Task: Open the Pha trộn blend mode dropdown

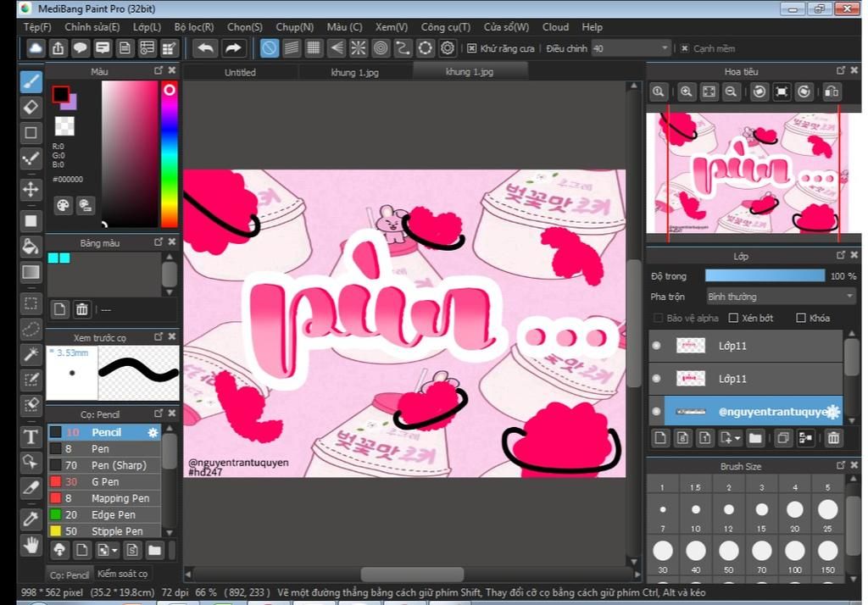Action: click(781, 297)
